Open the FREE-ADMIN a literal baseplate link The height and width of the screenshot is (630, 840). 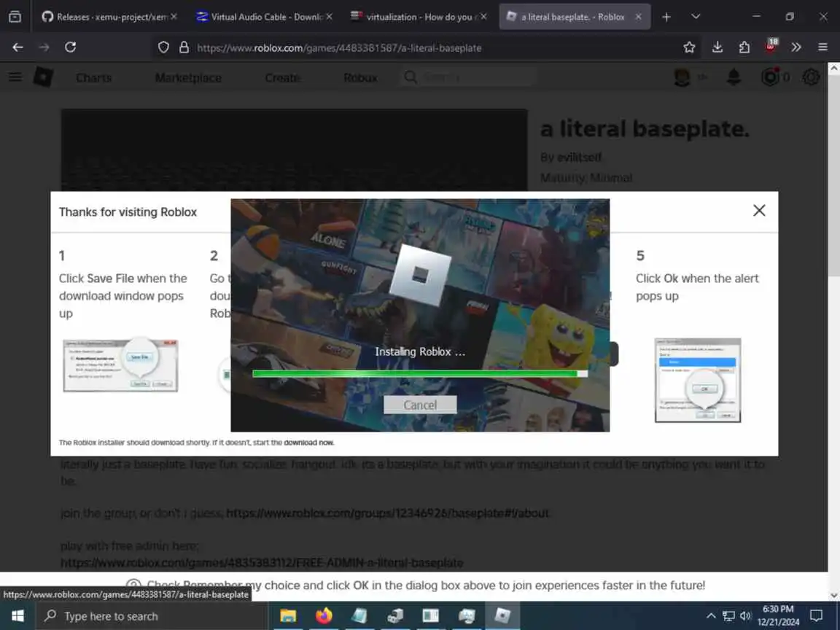coord(262,562)
